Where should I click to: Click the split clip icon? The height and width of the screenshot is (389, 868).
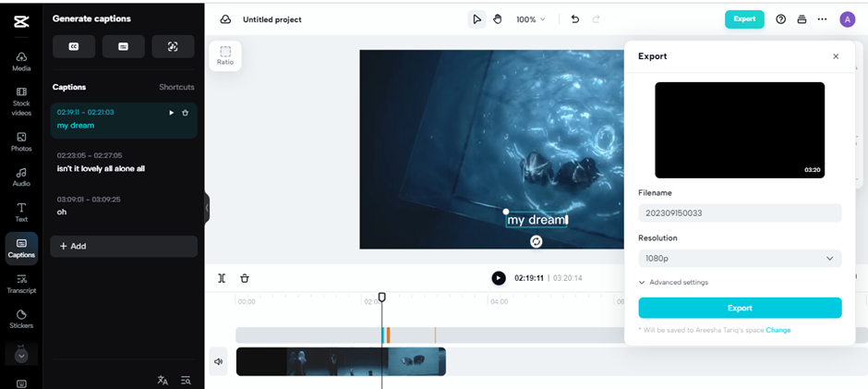point(222,278)
